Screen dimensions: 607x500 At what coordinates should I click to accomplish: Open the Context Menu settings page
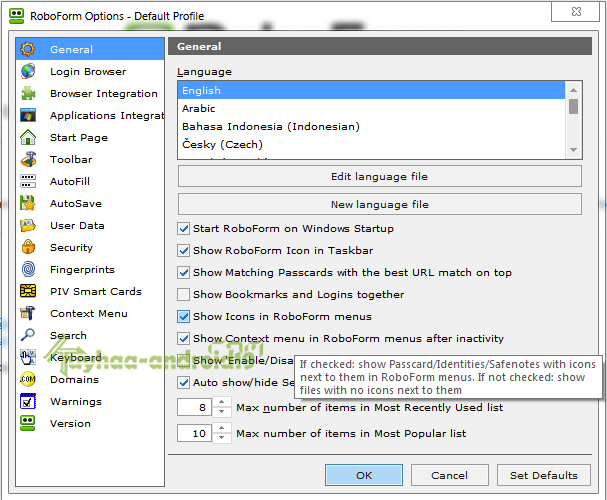click(89, 313)
